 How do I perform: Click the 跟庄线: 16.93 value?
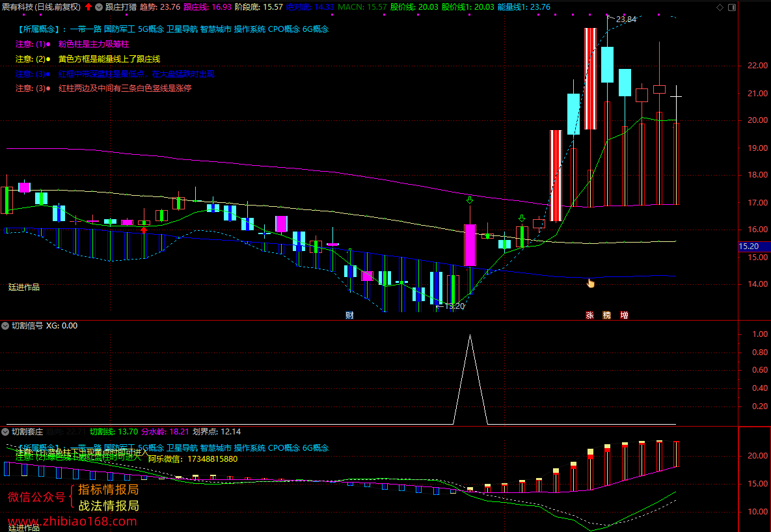tap(208, 7)
